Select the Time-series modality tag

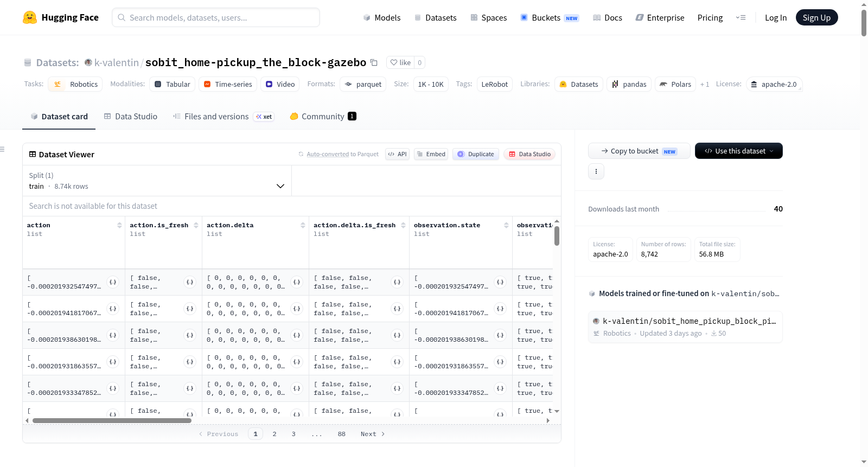(227, 84)
